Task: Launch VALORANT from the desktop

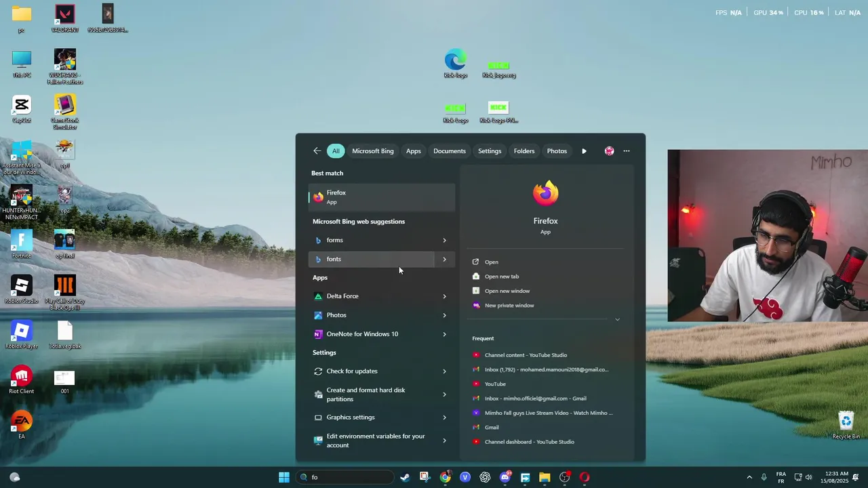Action: coord(65,18)
